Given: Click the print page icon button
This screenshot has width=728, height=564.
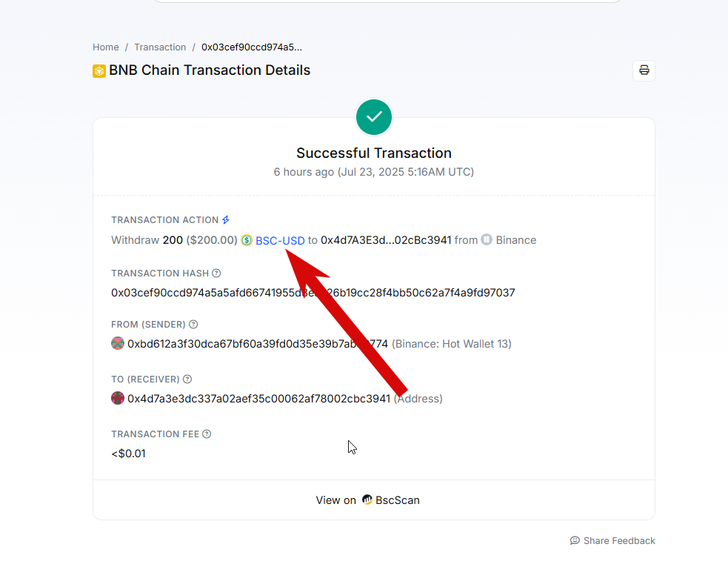Looking at the screenshot, I should pyautogui.click(x=644, y=70).
